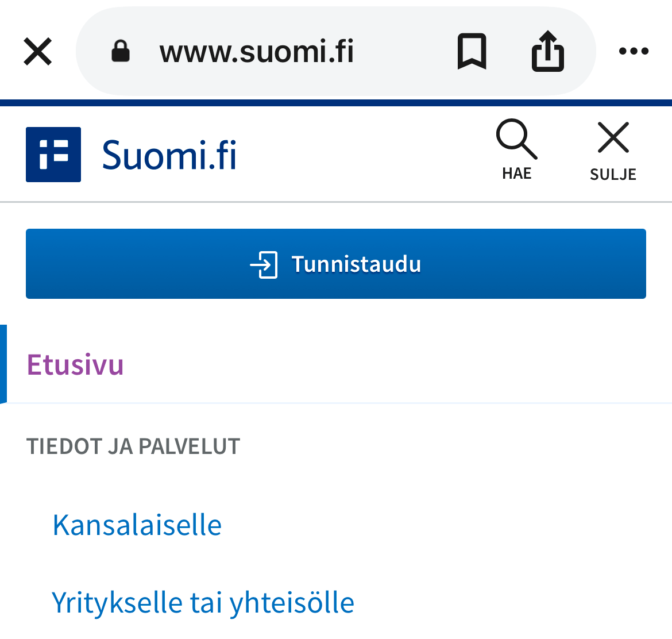672x639 pixels.
Task: Open the share icon next to bookmark
Action: point(547,51)
